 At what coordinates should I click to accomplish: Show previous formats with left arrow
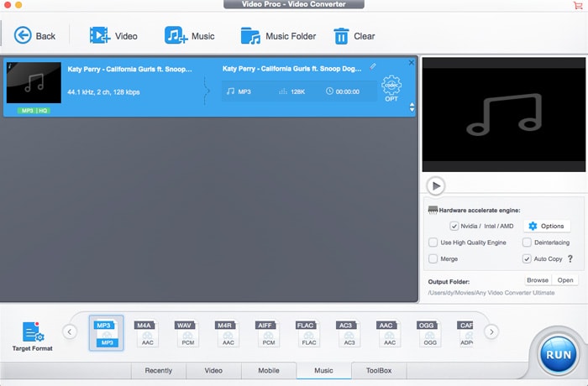click(70, 331)
